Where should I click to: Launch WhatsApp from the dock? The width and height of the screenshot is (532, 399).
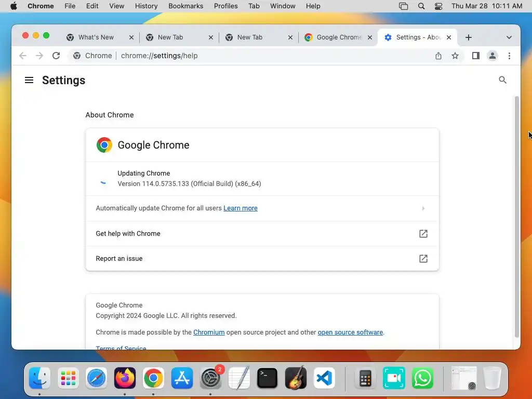pos(422,378)
